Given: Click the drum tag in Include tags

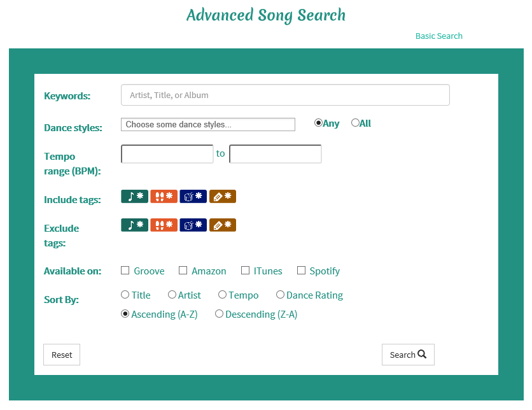Looking at the screenshot, I should tap(193, 197).
